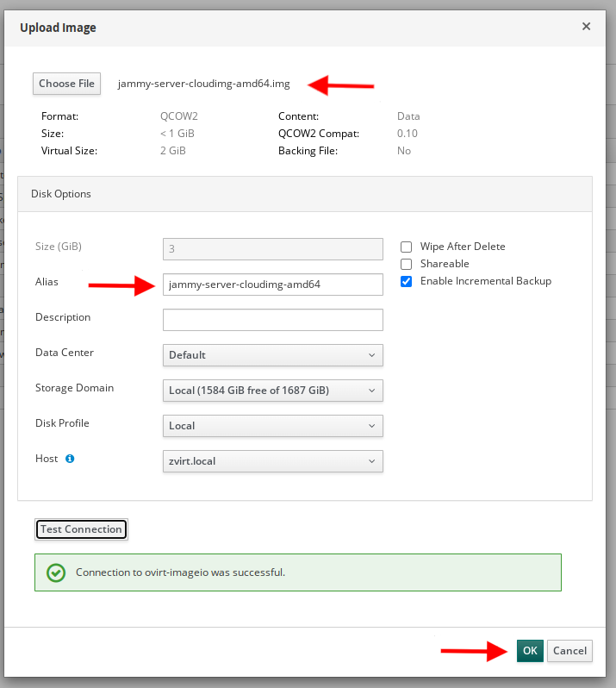Click the Disk Options section header

click(61, 194)
